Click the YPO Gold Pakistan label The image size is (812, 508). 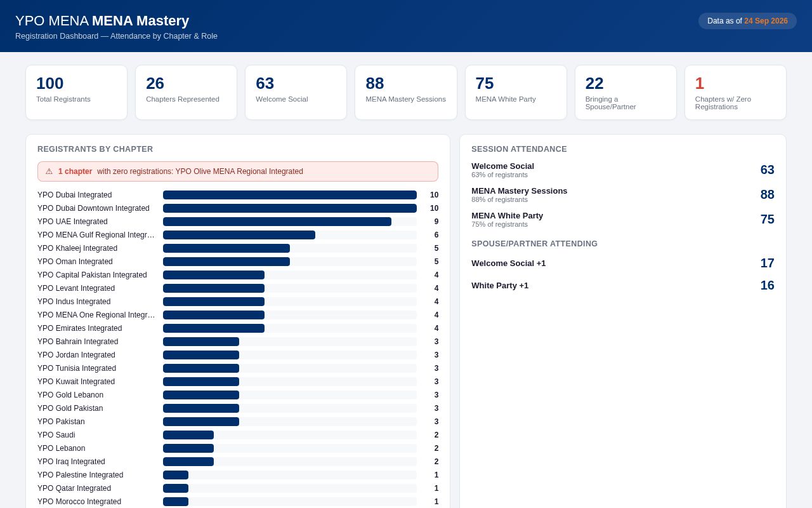[x=70, y=408]
